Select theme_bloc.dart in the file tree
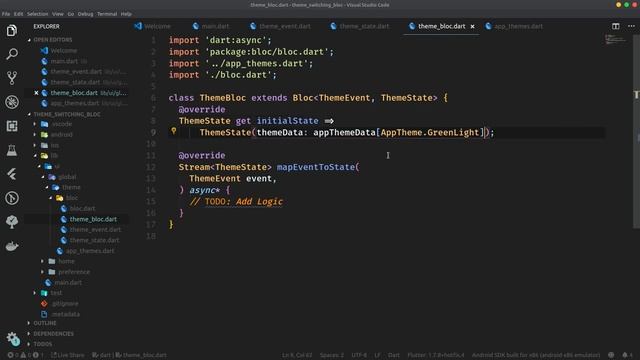The image size is (640, 360). [93, 219]
